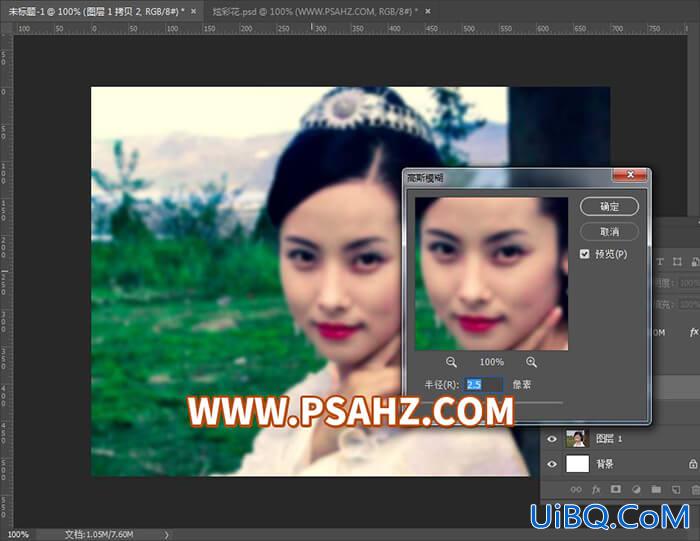The height and width of the screenshot is (541, 700).
Task: Click the 确定 button in blur dialog
Action: (x=609, y=206)
